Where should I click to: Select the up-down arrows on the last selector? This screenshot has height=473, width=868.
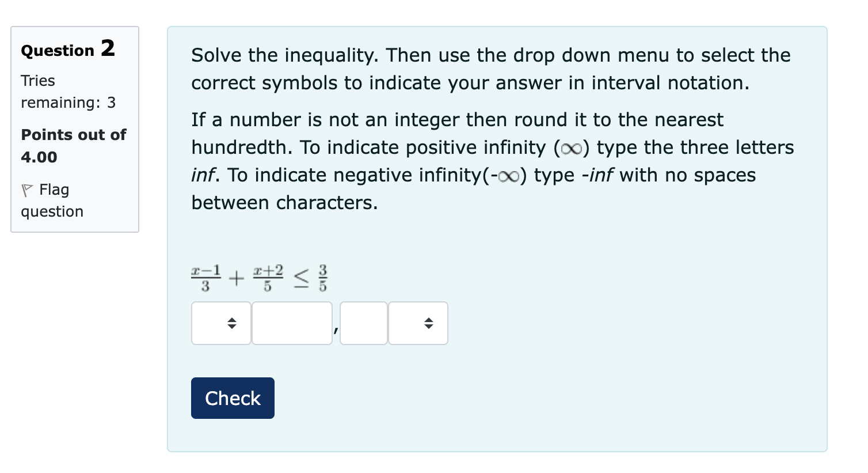point(428,323)
